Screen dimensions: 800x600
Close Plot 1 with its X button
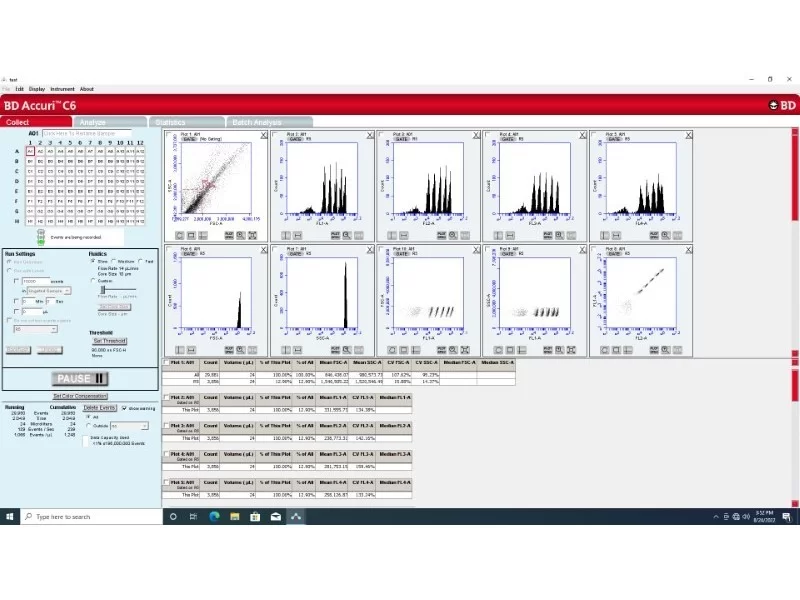(264, 135)
